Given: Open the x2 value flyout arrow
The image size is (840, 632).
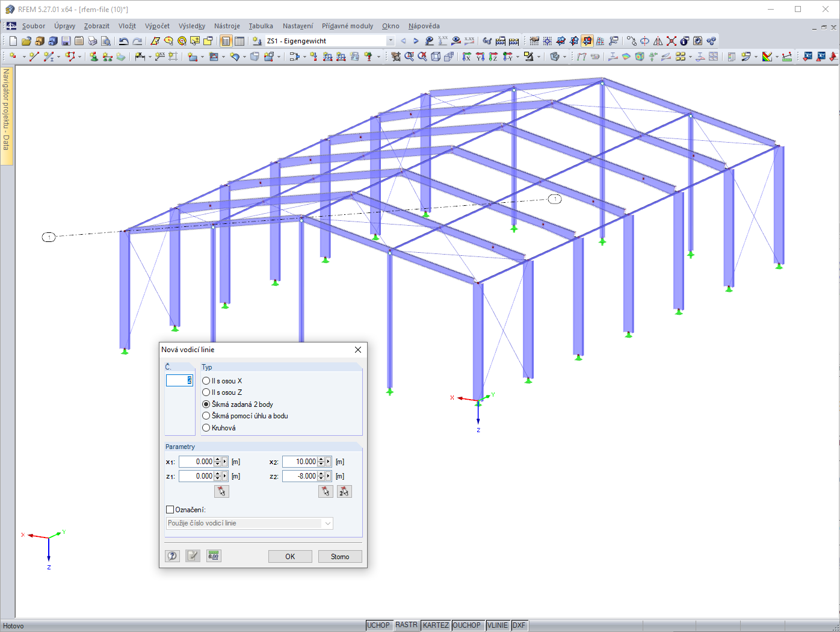Looking at the screenshot, I should (x=329, y=462).
